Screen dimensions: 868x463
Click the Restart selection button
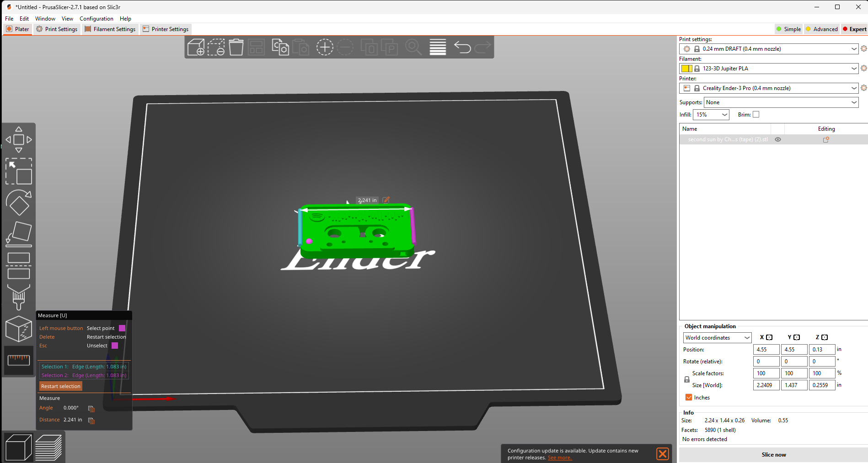61,386
